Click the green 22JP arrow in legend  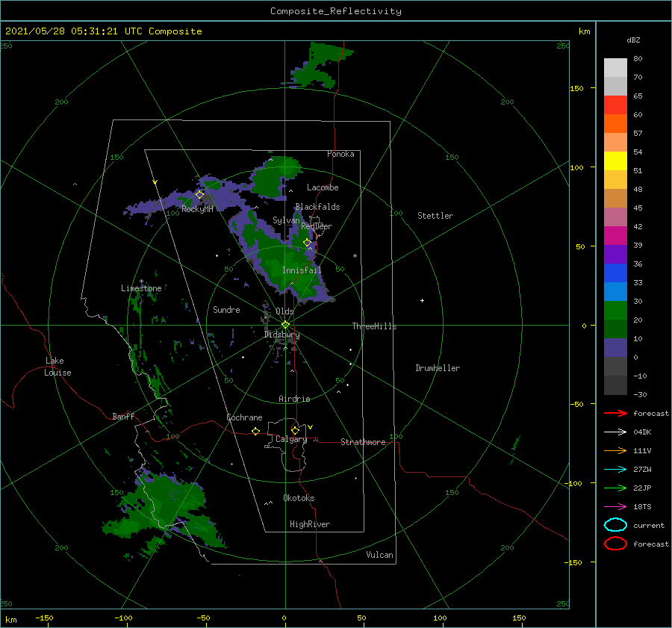(615, 488)
